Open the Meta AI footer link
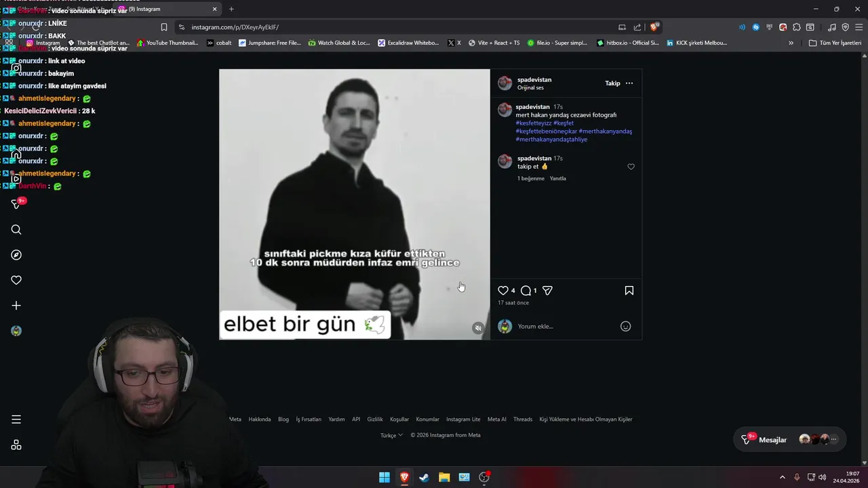Image resolution: width=868 pixels, height=488 pixels. (497, 420)
